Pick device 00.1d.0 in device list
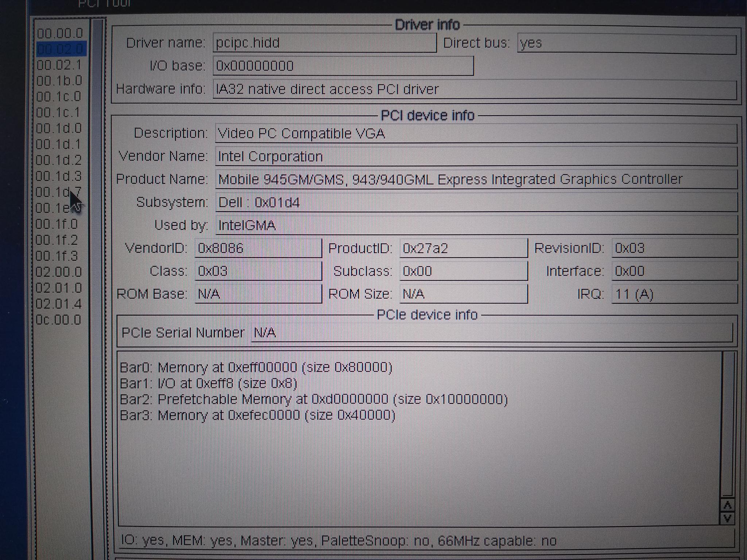 point(59,129)
